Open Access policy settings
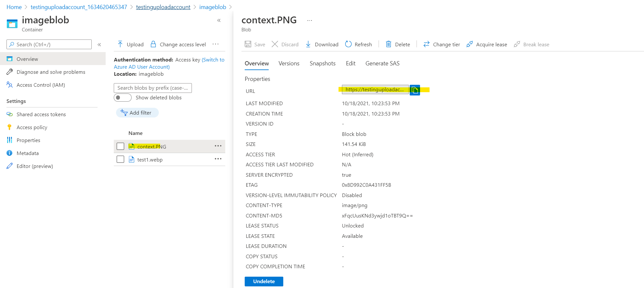 click(x=32, y=127)
